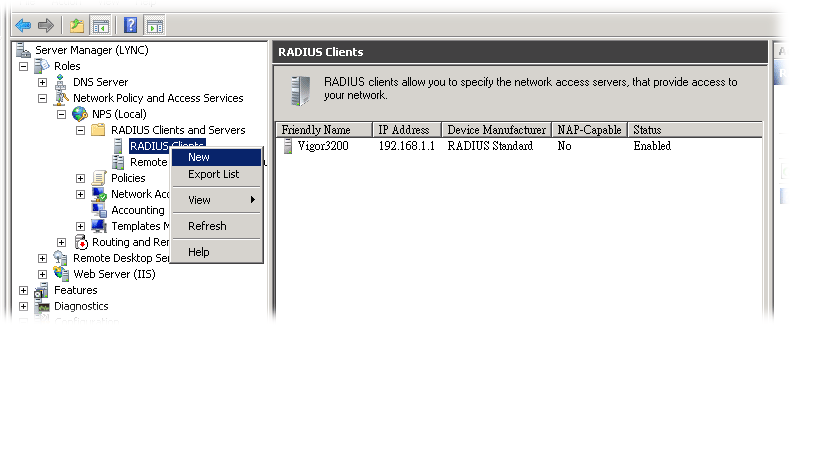Viewport: 819px width, 460px height.
Task: Expand the DNS Server node
Action: pos(42,82)
